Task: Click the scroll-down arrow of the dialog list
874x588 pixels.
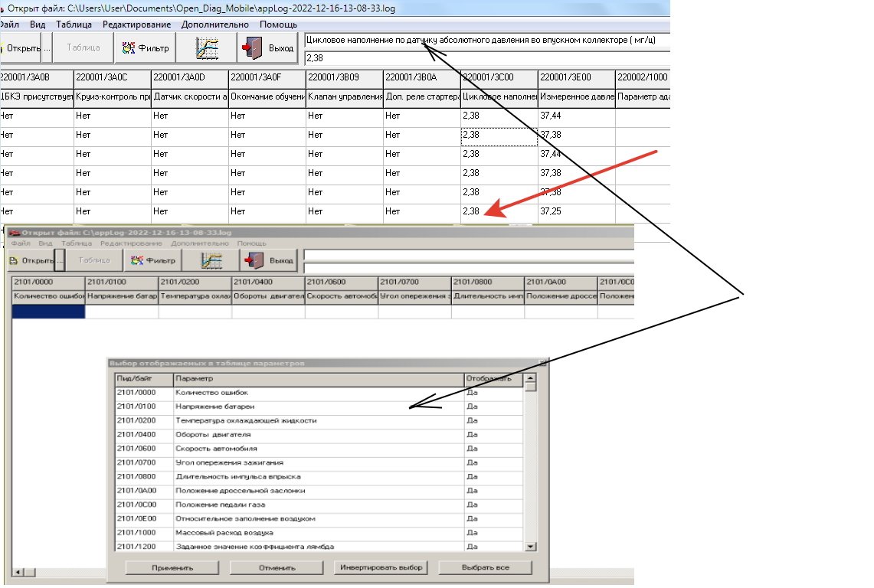Action: click(x=531, y=547)
